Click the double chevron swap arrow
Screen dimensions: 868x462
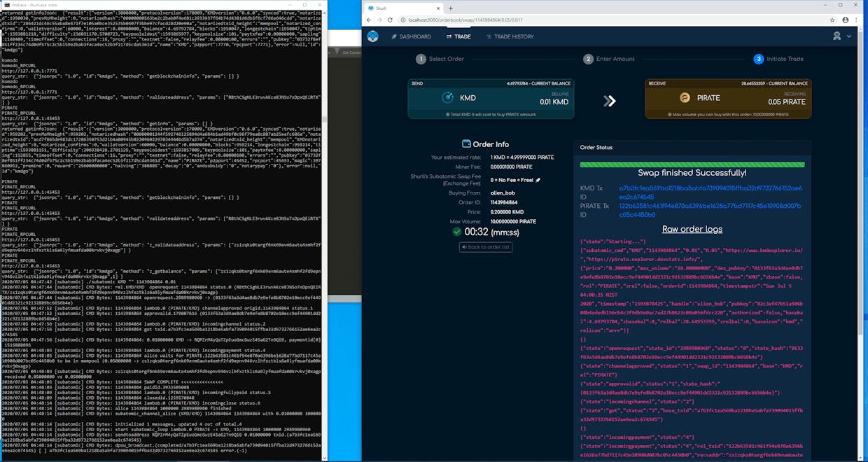click(x=609, y=101)
